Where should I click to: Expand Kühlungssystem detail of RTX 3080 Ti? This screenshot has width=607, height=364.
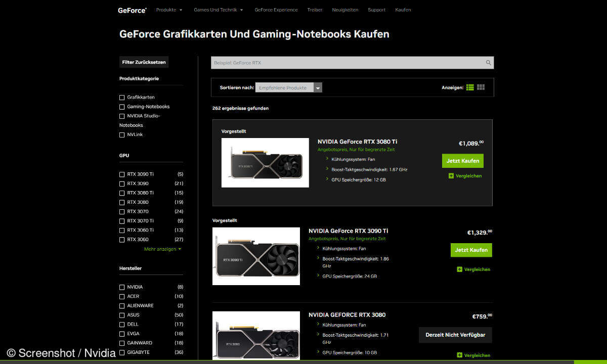[327, 158]
